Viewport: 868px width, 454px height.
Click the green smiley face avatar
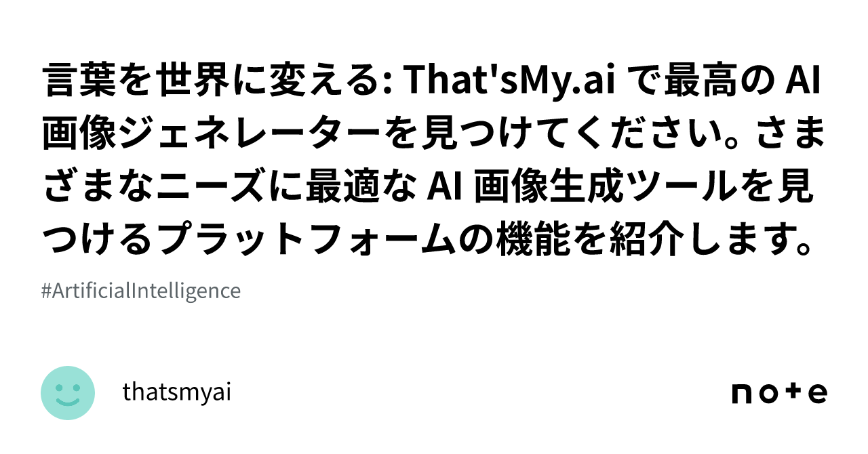[68, 393]
